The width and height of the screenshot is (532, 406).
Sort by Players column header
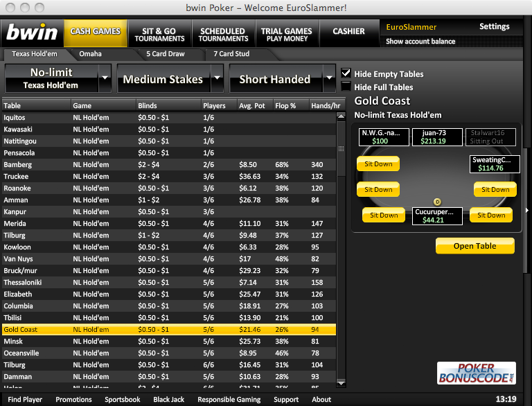(219, 105)
